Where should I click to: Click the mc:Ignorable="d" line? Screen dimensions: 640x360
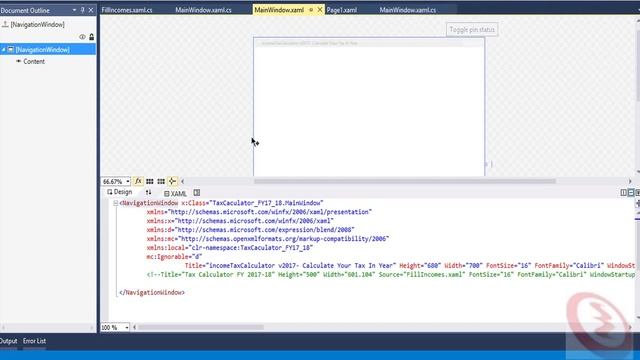click(174, 257)
